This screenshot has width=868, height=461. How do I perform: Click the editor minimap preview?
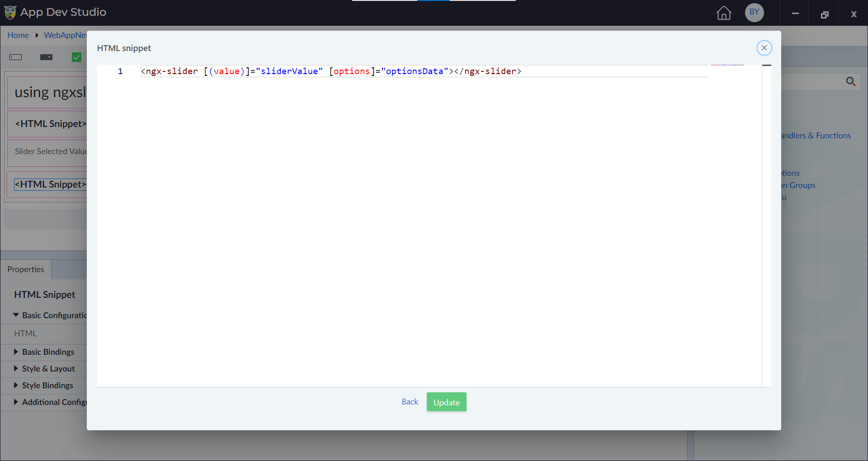coord(727,65)
